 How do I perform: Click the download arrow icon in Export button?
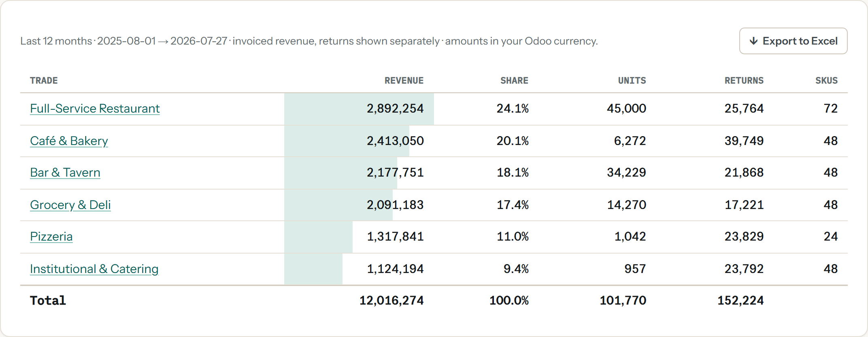pyautogui.click(x=753, y=41)
